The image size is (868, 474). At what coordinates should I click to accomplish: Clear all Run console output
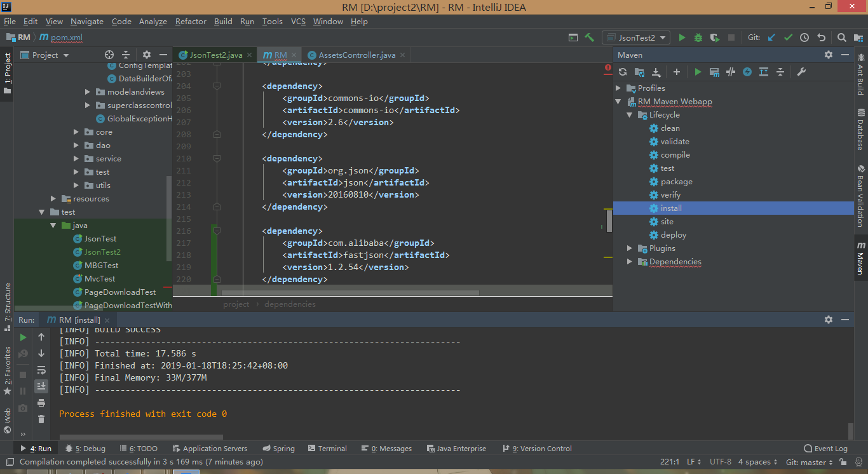click(x=41, y=419)
